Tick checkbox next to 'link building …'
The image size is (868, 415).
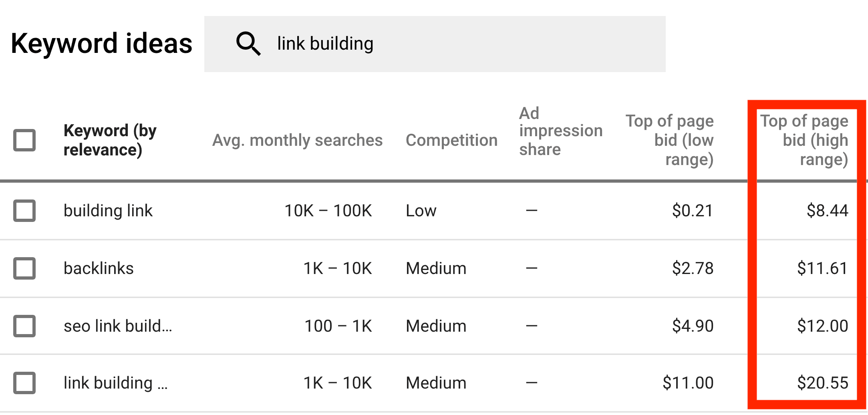tap(24, 383)
